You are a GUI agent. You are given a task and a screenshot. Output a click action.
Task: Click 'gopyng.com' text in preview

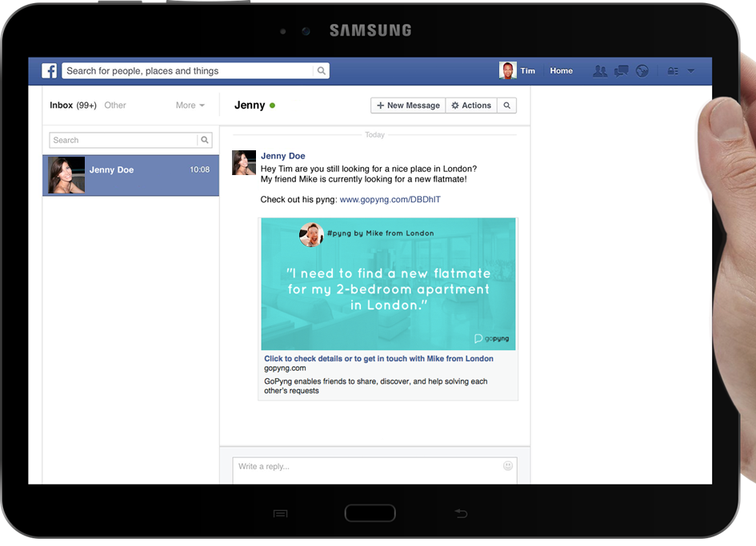click(x=285, y=369)
